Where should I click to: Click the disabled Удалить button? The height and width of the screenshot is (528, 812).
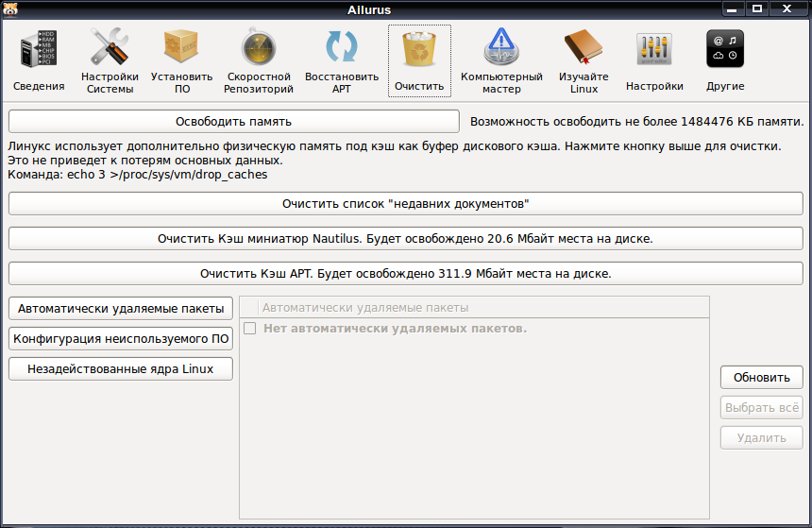(x=761, y=438)
